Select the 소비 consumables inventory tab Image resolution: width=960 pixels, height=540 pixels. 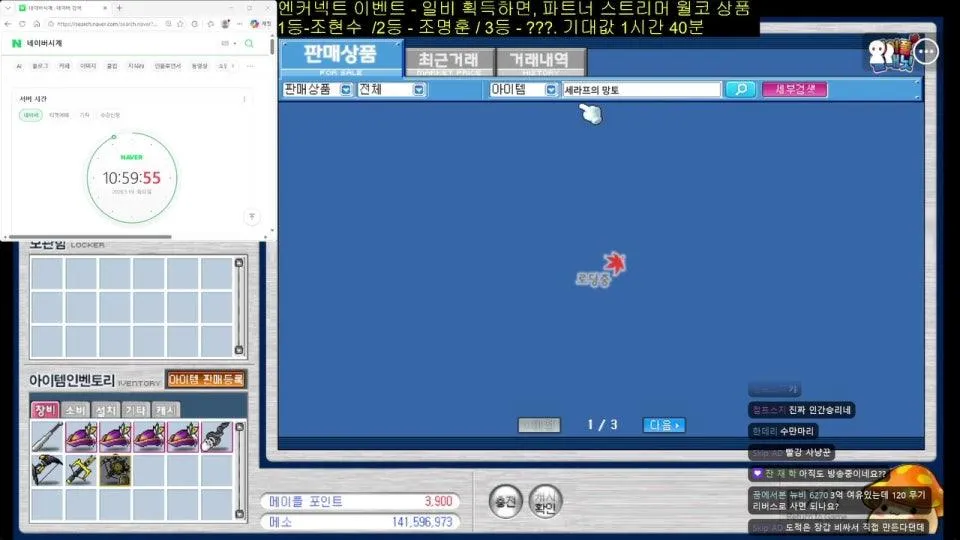(75, 410)
